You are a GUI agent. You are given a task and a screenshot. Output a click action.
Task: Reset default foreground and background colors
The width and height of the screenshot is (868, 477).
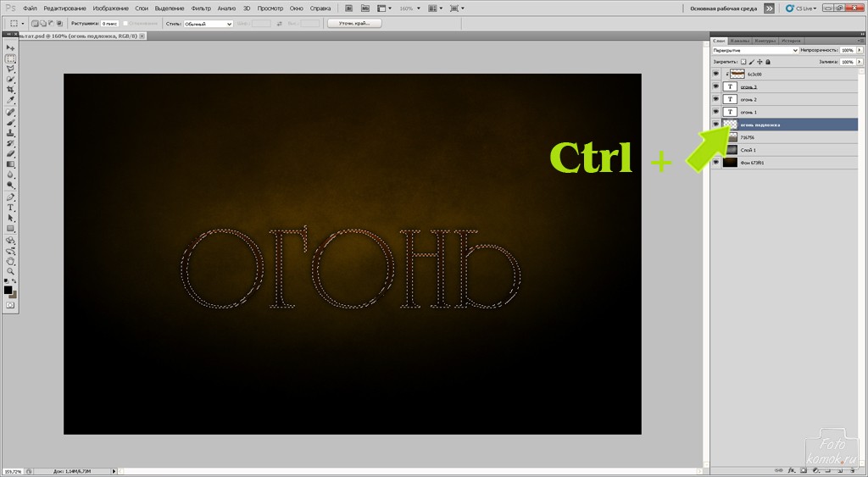[x=6, y=281]
